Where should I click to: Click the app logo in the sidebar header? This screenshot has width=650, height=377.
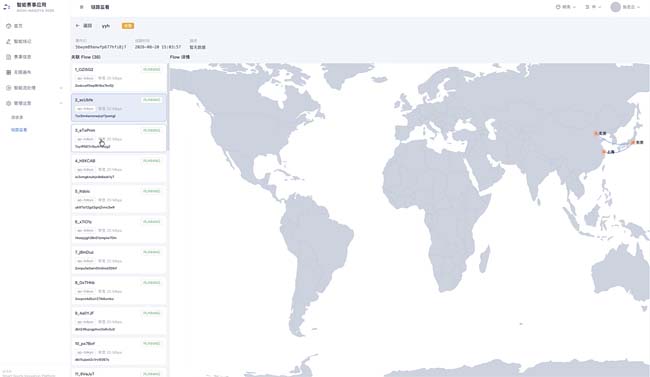click(x=7, y=7)
